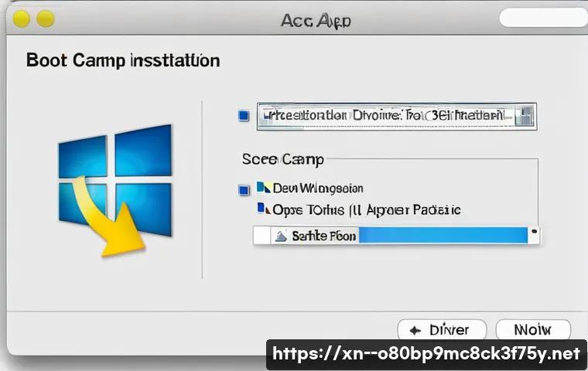Open the xn--o80bp9mc8ck3f75y.net URL link

pyautogui.click(x=426, y=354)
